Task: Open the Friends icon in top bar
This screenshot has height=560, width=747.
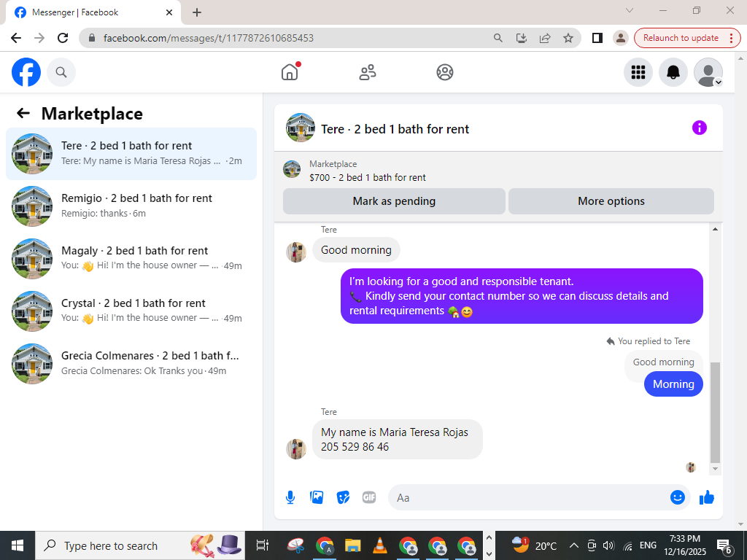Action: [x=368, y=72]
